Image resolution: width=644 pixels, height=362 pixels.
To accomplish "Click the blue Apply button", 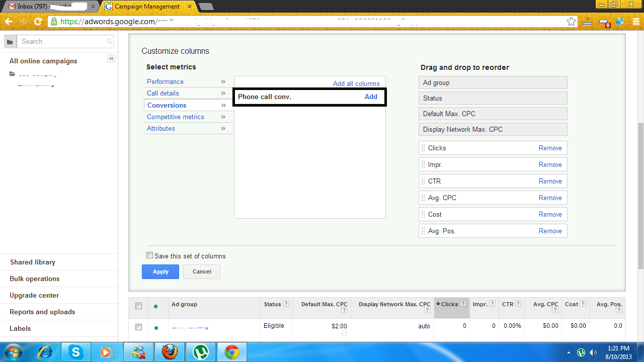I will pos(160,271).
